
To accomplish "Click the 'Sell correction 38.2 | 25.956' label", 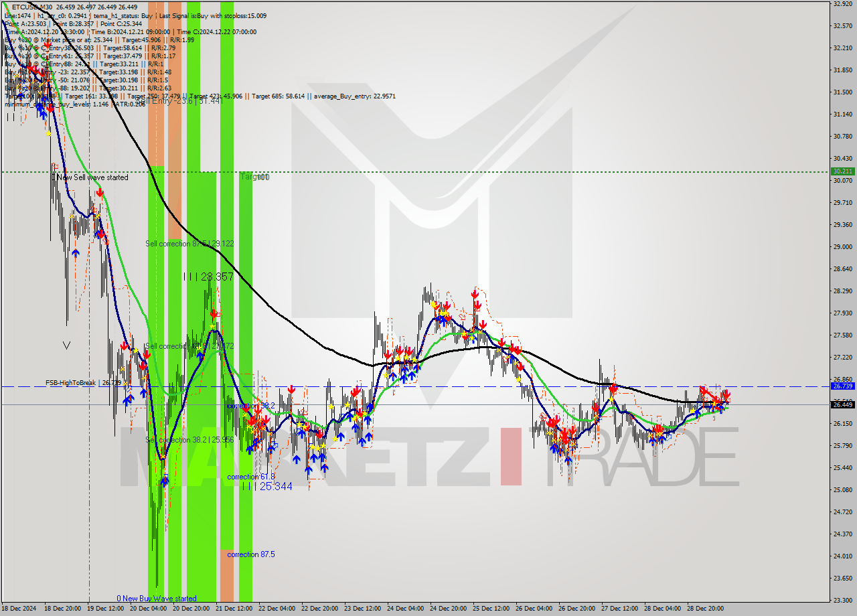I will coord(189,439).
